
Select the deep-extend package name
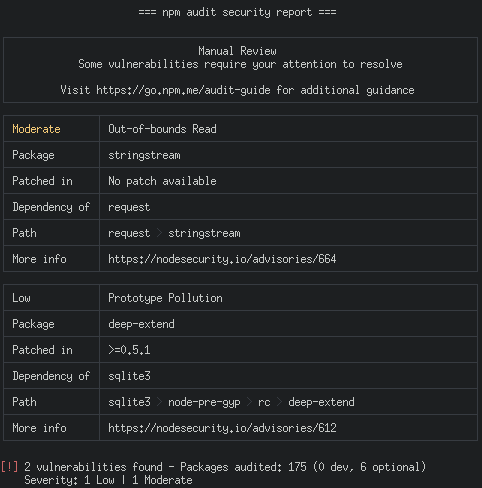point(141,324)
